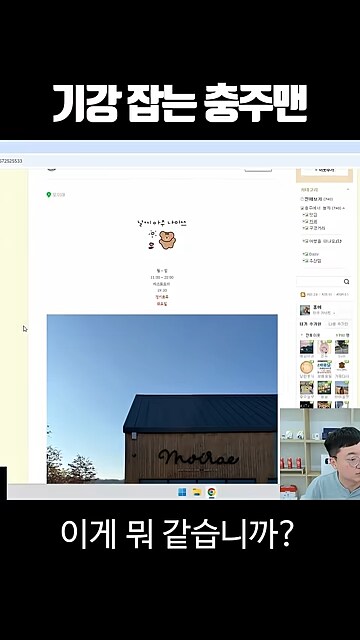Screen dimensions: 360x640
Task: Click the bear sticker image in post
Action: (x=167, y=240)
